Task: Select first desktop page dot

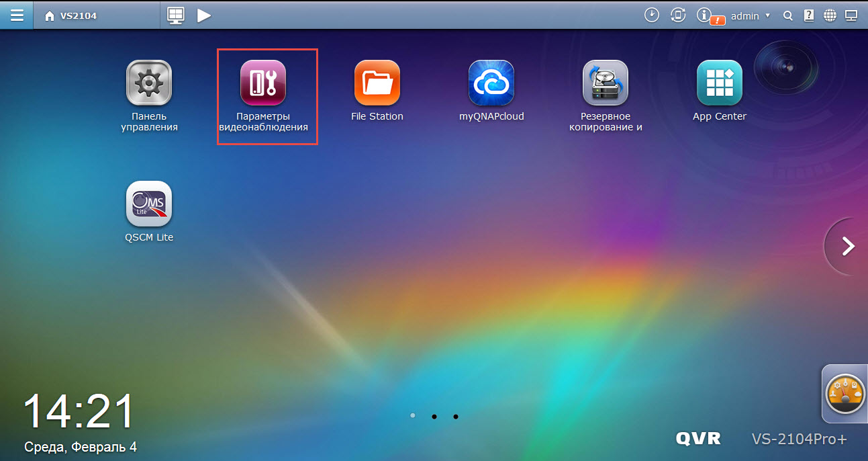Action: point(412,416)
